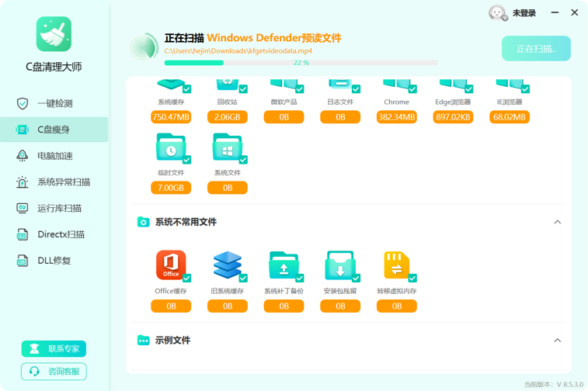Click the 运行库扫描 monitor icon
The width and height of the screenshot is (588, 391).
[23, 208]
